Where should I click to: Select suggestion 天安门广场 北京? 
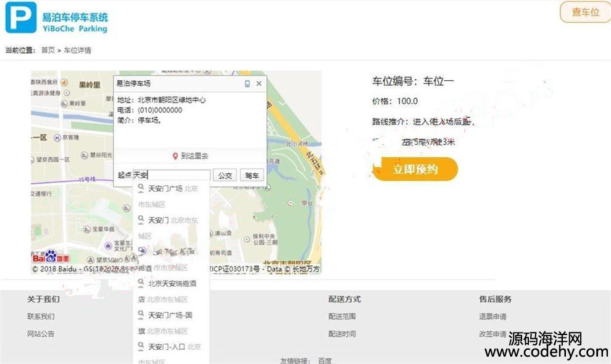[x=172, y=196]
